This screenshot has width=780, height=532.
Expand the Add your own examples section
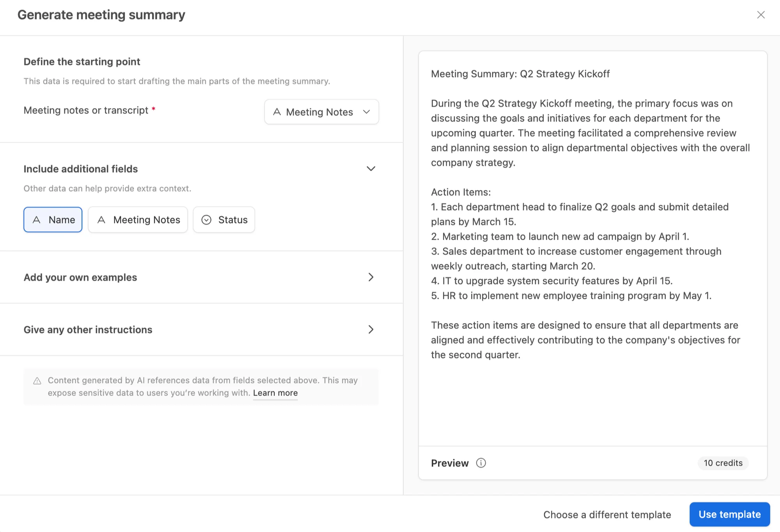click(x=370, y=277)
